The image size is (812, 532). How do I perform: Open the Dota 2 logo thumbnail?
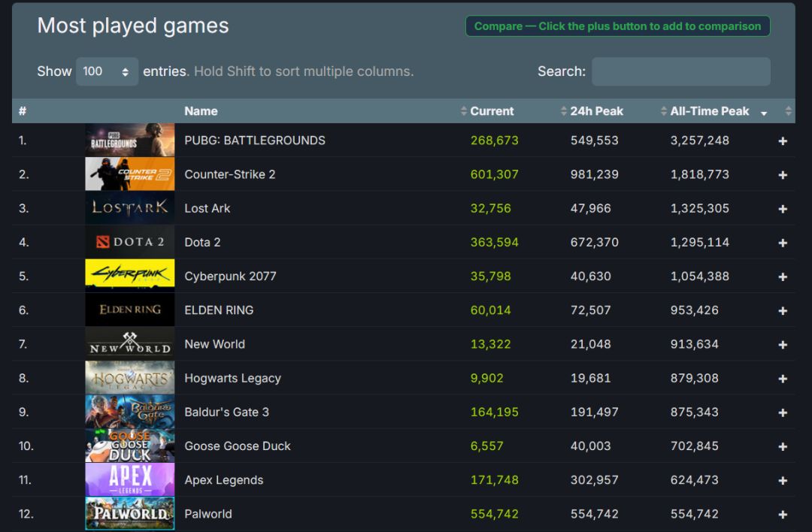point(129,242)
